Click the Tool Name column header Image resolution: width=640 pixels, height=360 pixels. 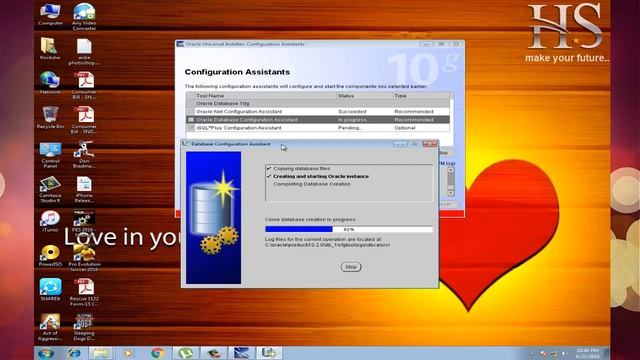click(265, 96)
